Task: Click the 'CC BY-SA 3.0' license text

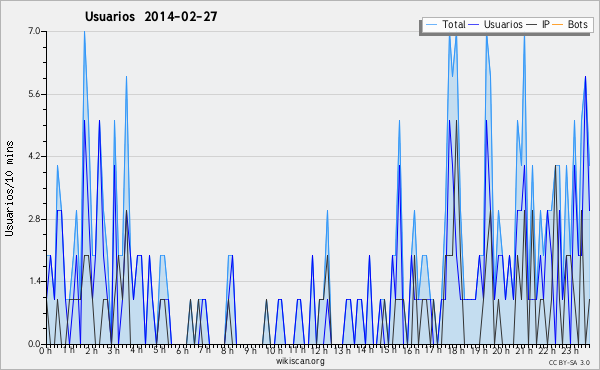Action: (x=569, y=362)
